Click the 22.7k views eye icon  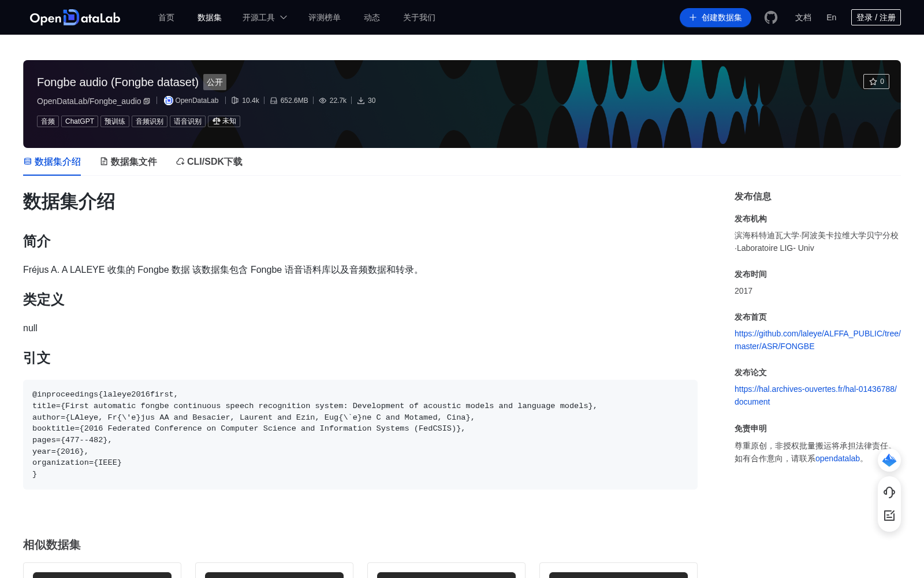coord(323,101)
